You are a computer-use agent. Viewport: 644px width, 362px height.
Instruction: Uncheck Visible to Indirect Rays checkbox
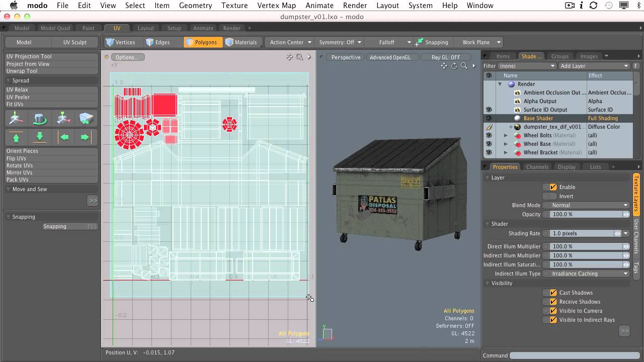[x=553, y=320]
